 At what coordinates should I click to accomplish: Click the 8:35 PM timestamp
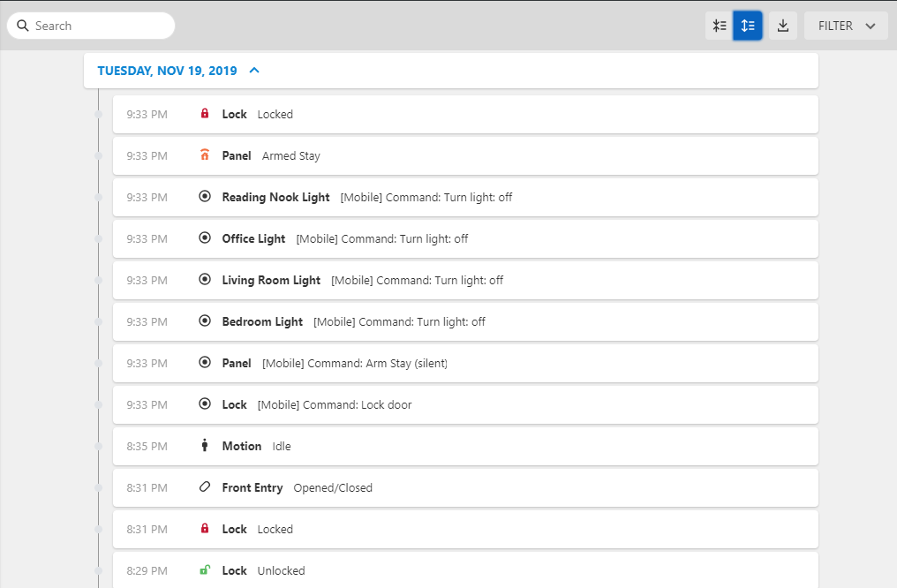coord(147,447)
